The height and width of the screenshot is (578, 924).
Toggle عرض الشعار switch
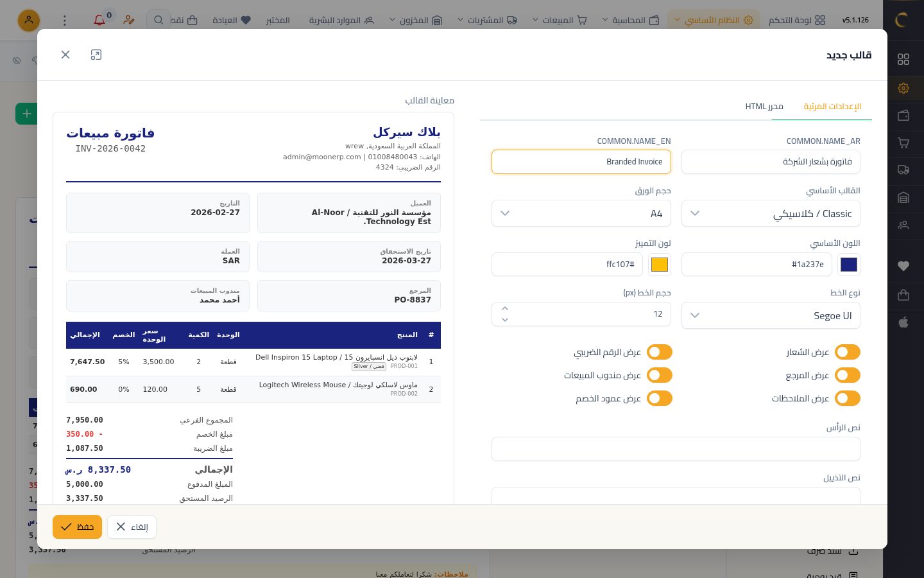click(x=847, y=352)
